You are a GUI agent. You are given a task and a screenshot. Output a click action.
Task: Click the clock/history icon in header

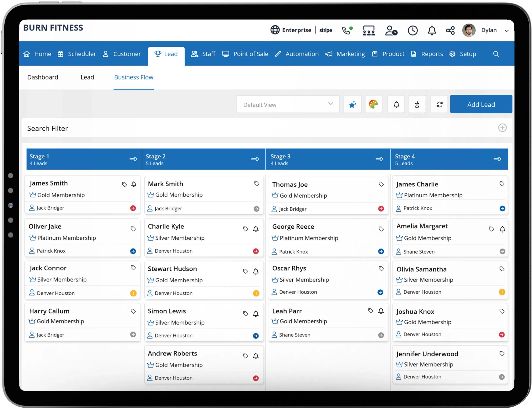(x=411, y=30)
